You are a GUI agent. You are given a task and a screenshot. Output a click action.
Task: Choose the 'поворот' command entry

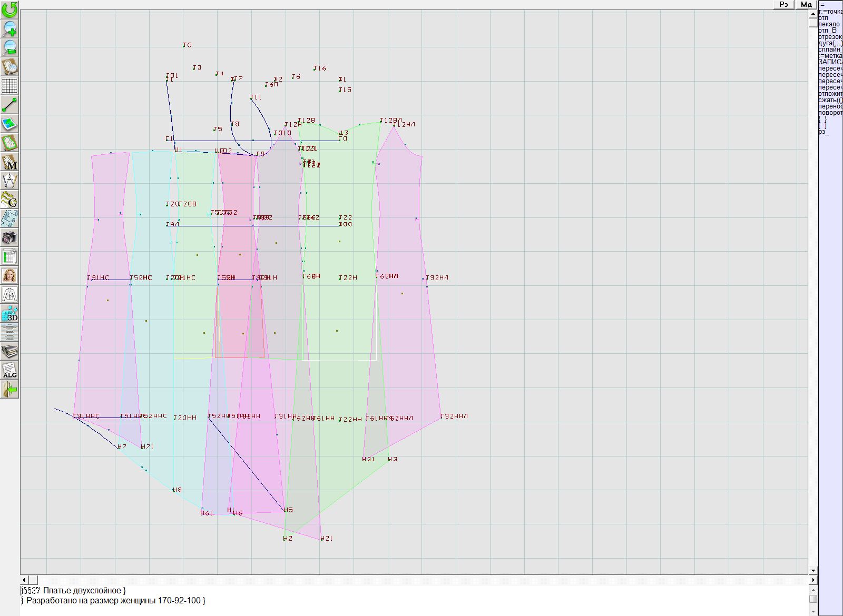point(831,113)
